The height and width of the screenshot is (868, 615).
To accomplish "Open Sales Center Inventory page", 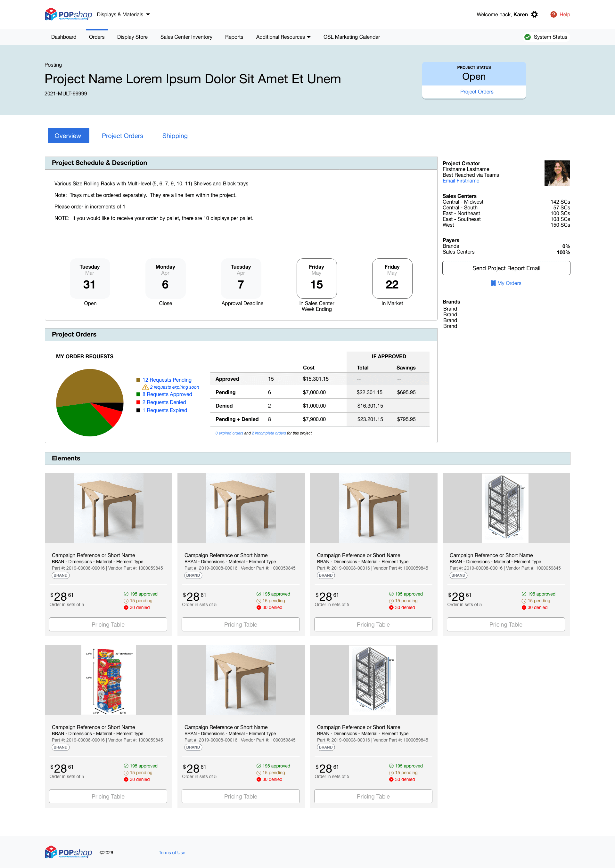I will (x=186, y=37).
